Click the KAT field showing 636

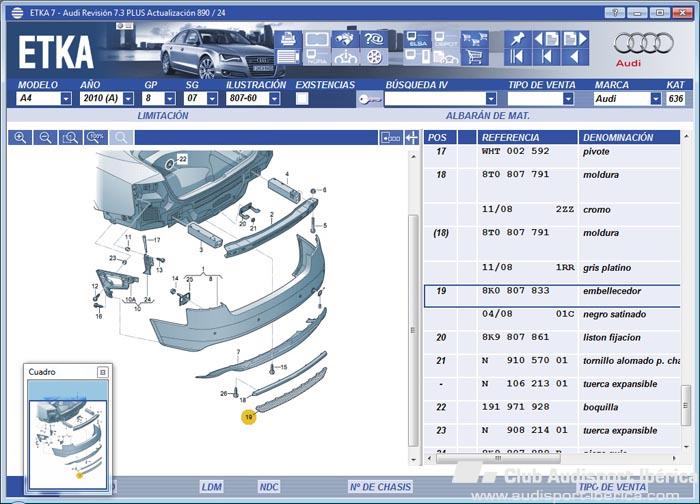pos(676,98)
